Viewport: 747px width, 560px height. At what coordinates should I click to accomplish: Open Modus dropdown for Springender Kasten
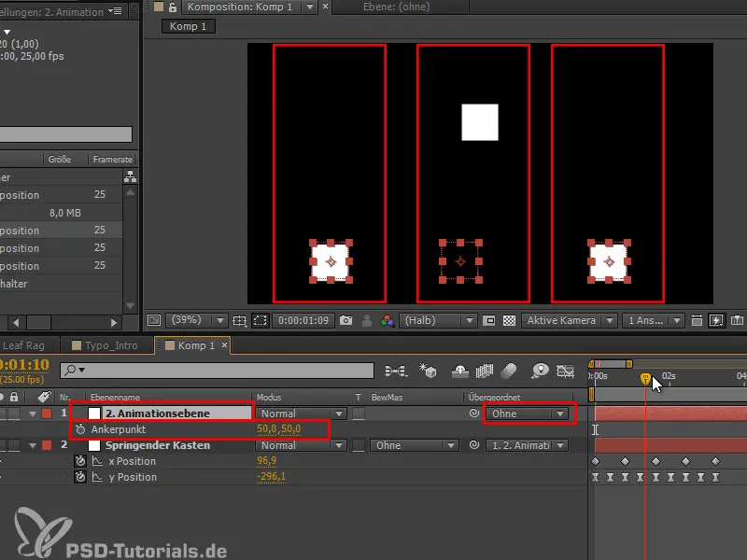301,445
